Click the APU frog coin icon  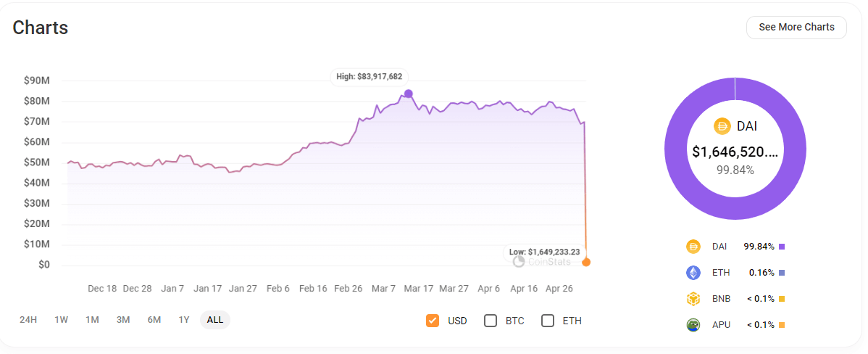693,325
